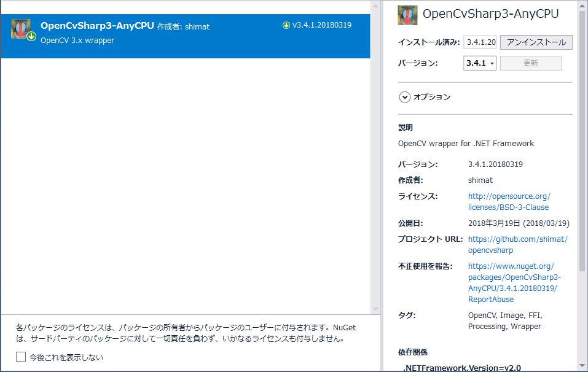This screenshot has width=588, height=372.
Task: Click the 依存関係 section heading
Action: [413, 352]
